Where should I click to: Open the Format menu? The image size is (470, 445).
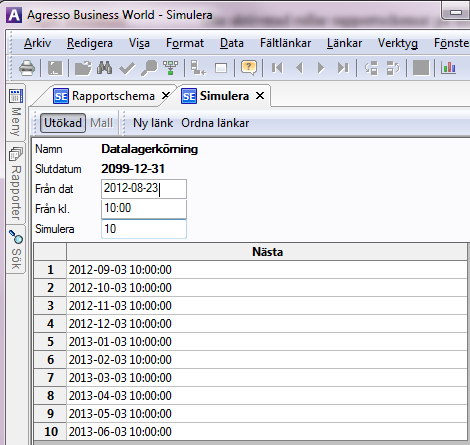tap(185, 43)
